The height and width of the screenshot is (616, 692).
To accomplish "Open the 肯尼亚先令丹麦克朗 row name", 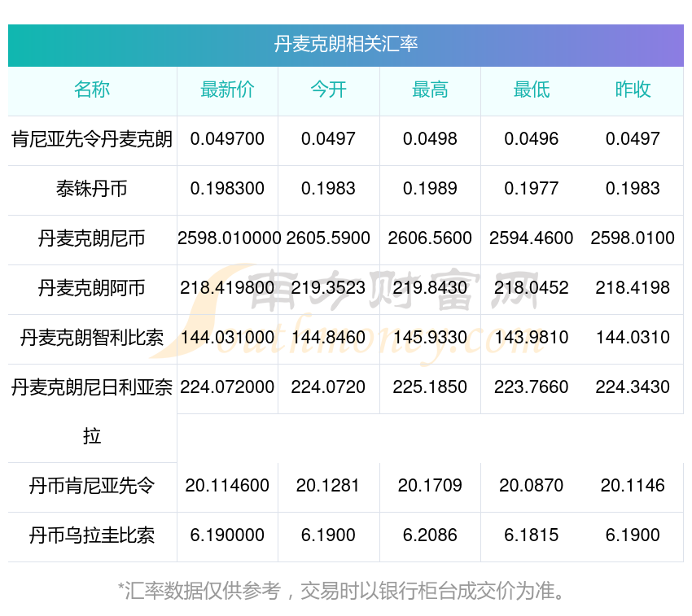I will [x=92, y=139].
